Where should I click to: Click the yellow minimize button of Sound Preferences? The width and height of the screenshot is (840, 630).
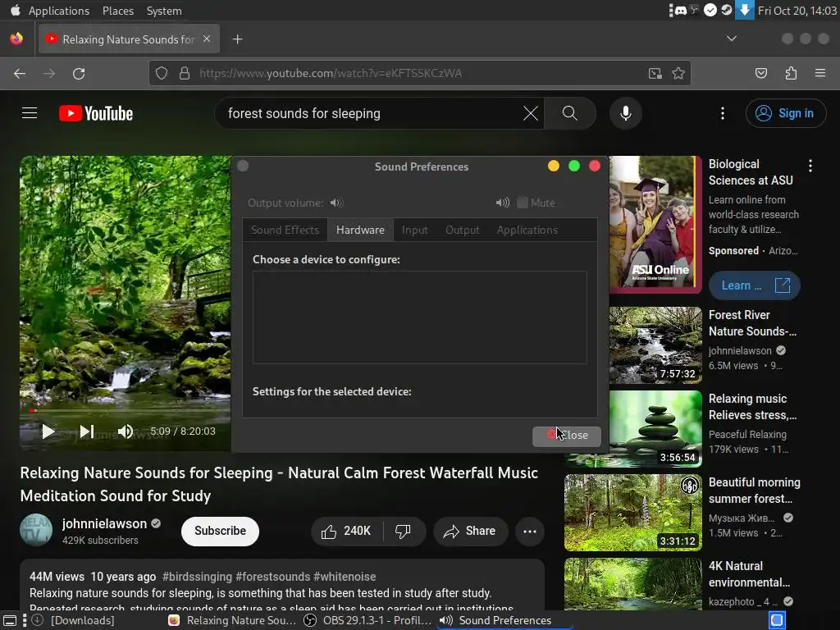point(554,166)
